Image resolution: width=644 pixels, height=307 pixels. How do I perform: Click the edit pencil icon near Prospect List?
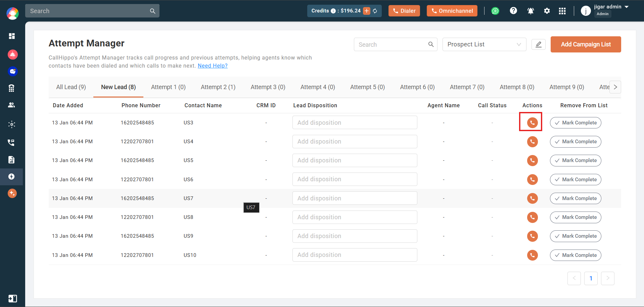point(539,44)
